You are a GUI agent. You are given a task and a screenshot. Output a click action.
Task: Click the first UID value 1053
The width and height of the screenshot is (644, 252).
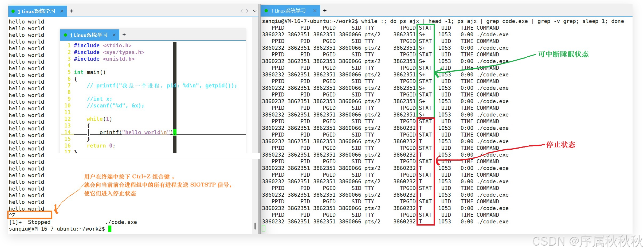pyautogui.click(x=444, y=34)
